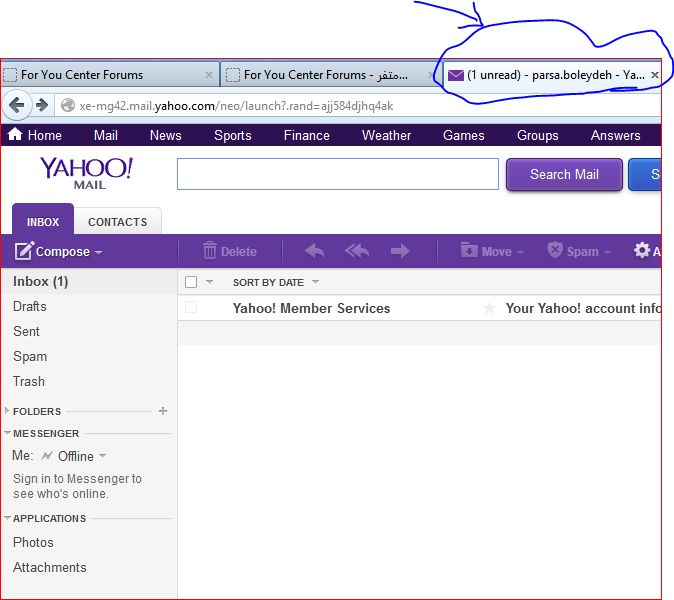This screenshot has width=674, height=600.
Task: Select the second For You Center Forums tab
Action: point(330,75)
